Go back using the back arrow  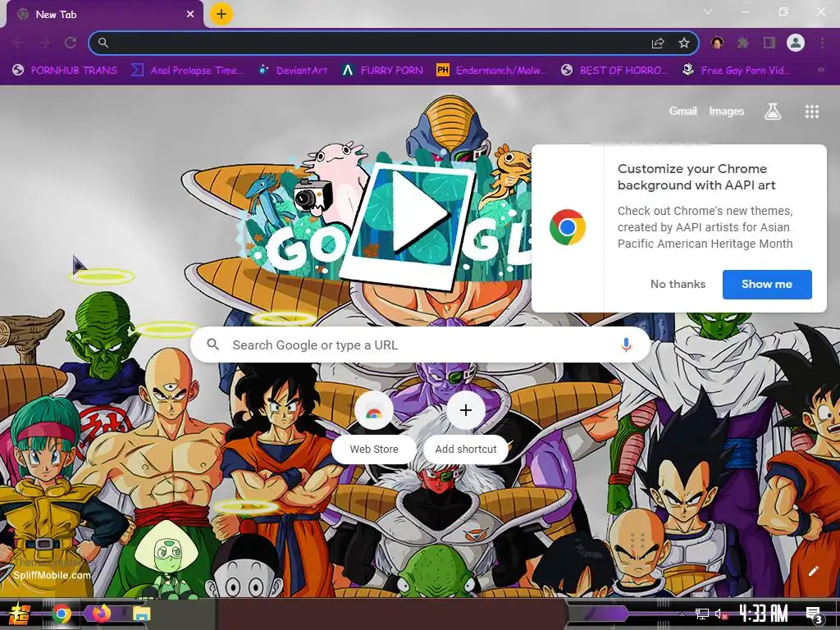(x=18, y=43)
